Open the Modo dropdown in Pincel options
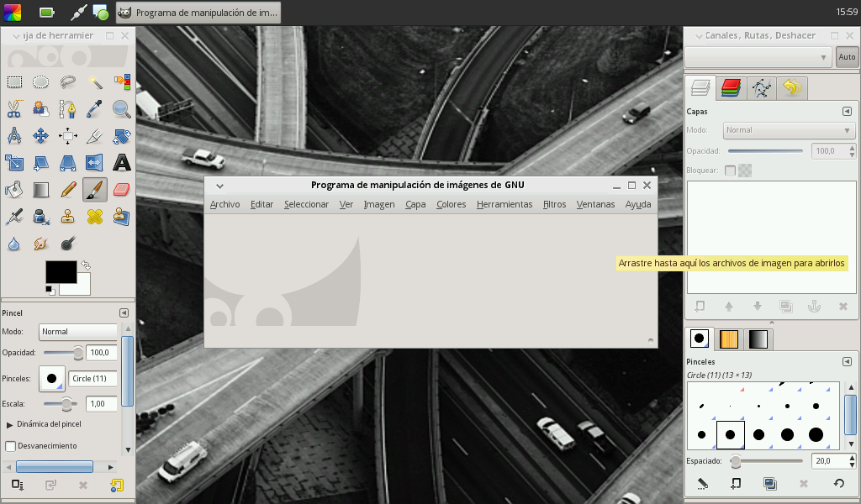861x504 pixels. [78, 332]
